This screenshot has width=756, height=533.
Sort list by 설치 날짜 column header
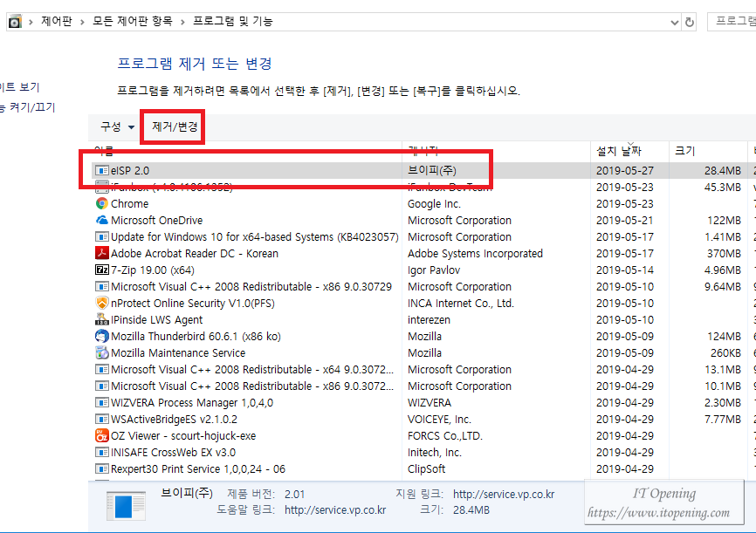(618, 151)
